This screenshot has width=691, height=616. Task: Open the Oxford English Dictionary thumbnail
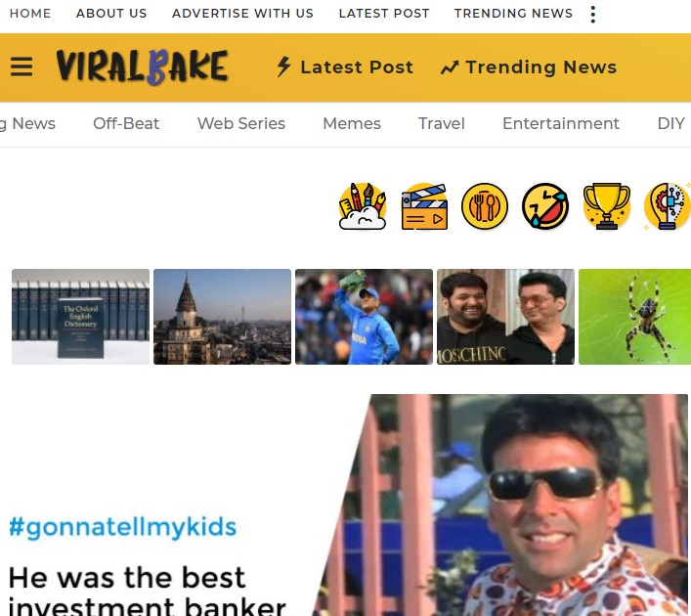[81, 317]
